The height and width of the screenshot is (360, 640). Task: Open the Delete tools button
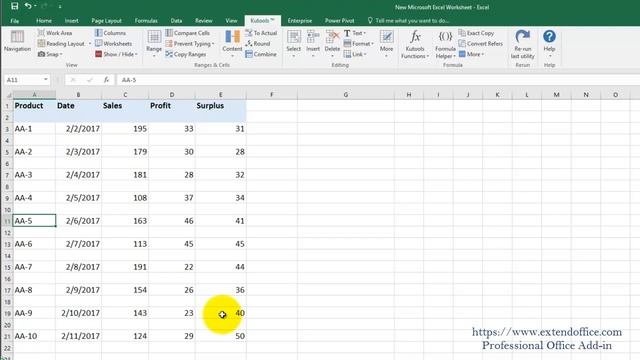pyautogui.click(x=332, y=43)
